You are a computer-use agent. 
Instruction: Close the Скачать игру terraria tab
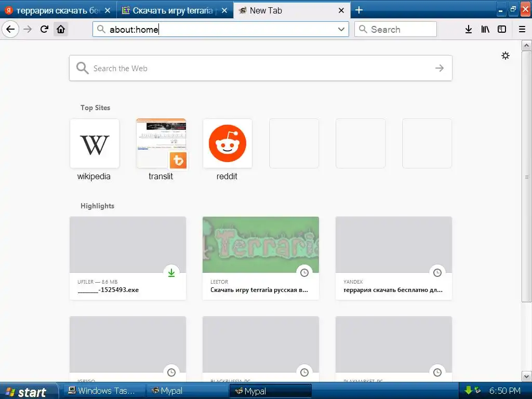pyautogui.click(x=224, y=10)
